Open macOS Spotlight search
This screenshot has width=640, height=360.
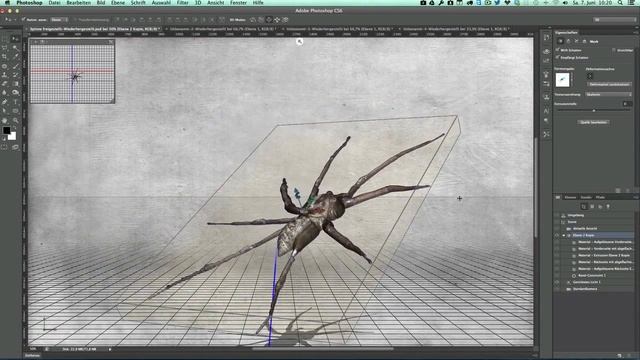(x=620, y=3)
